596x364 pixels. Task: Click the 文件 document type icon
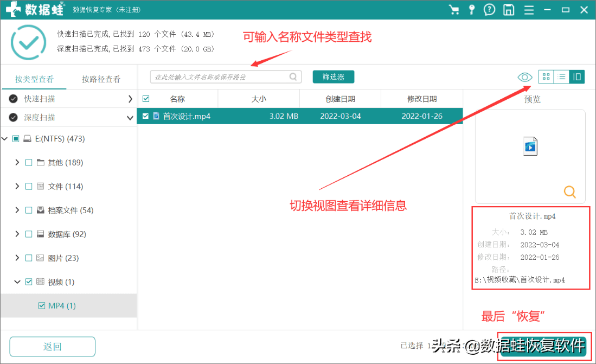41,187
